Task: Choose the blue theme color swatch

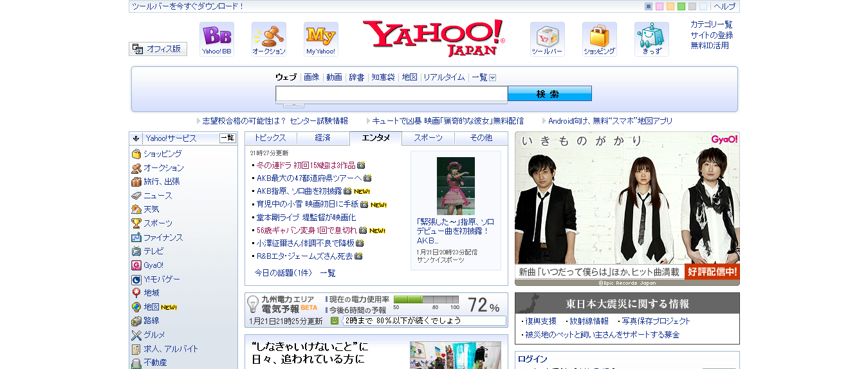Action: click(649, 6)
